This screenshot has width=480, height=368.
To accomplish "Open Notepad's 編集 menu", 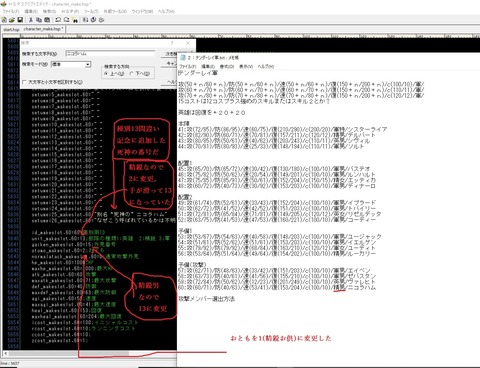I will pos(208,67).
